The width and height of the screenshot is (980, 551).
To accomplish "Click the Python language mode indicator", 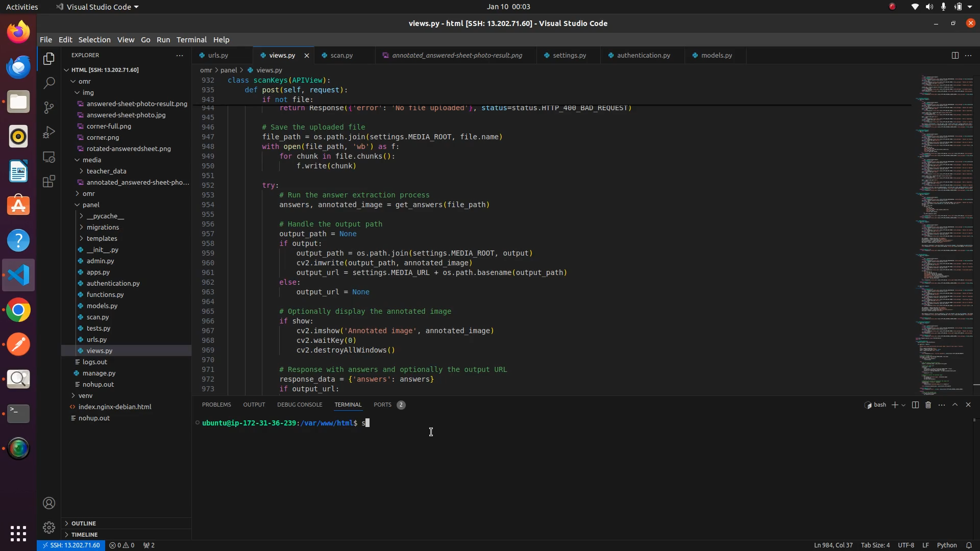I will point(947,545).
